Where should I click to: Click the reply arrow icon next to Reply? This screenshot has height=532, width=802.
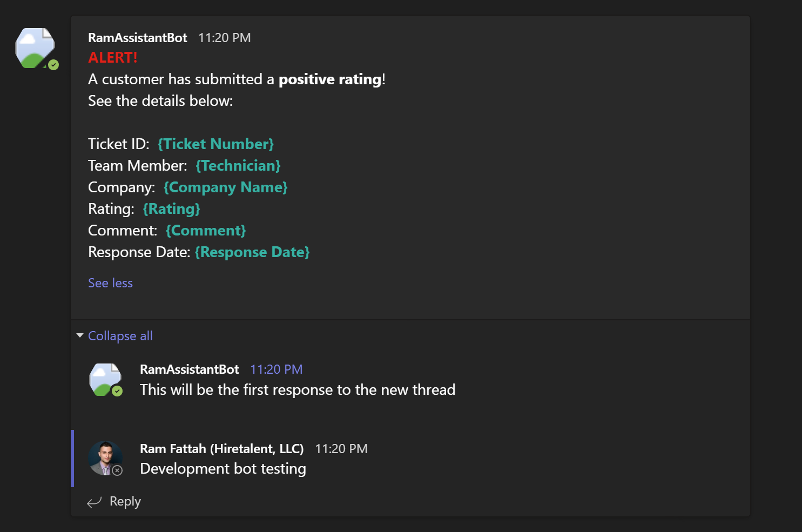(93, 502)
